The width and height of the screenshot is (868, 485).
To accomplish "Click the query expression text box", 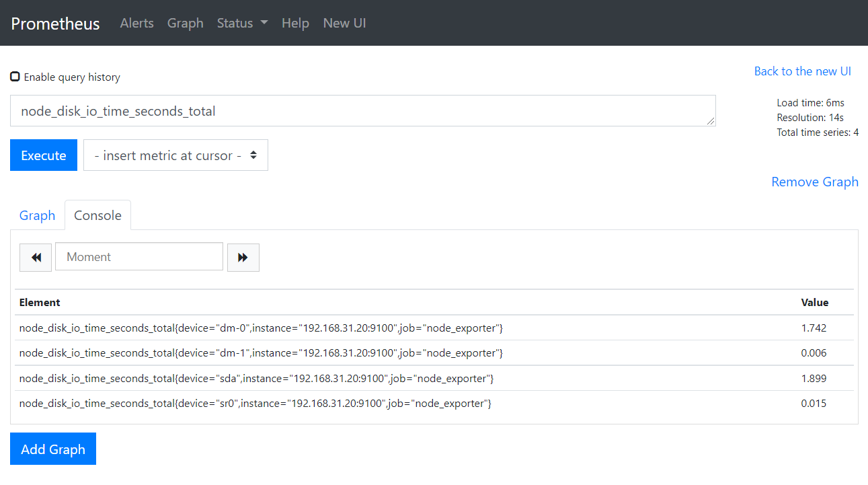I will 362,111.
